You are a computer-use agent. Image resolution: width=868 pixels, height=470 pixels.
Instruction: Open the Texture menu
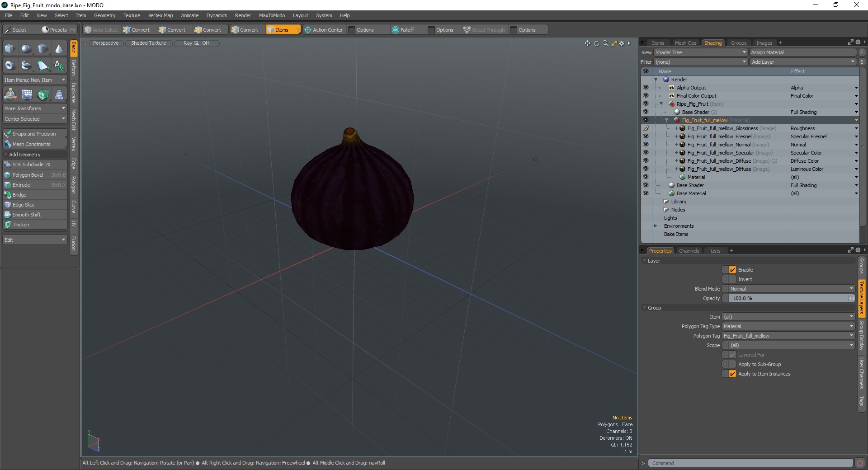pyautogui.click(x=132, y=15)
